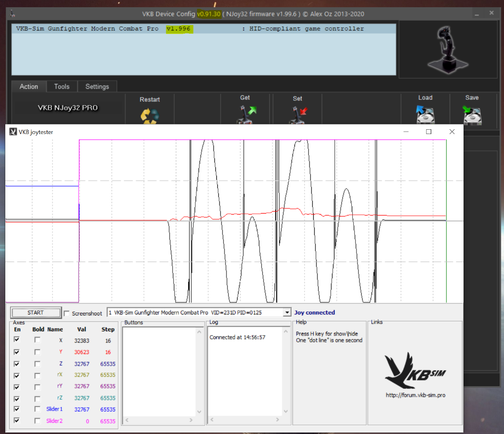Enable Bold for the Z axis
Screen dimensions: 504x434
(37, 364)
